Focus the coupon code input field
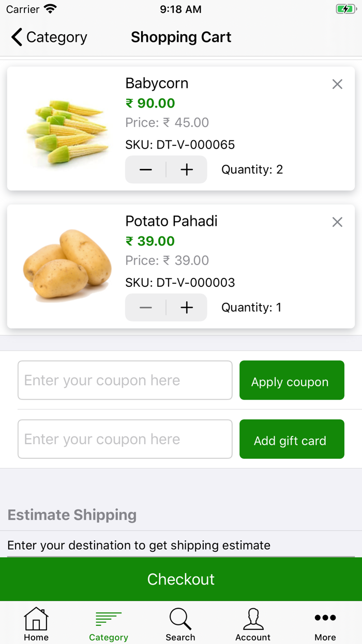The height and width of the screenshot is (644, 362). [125, 380]
